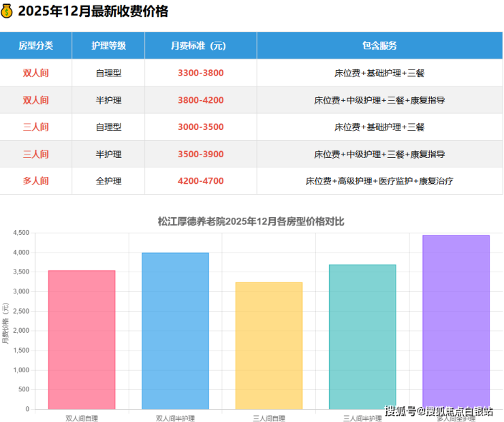
Task: Click the 3500-3900 price cell
Action: pos(200,155)
